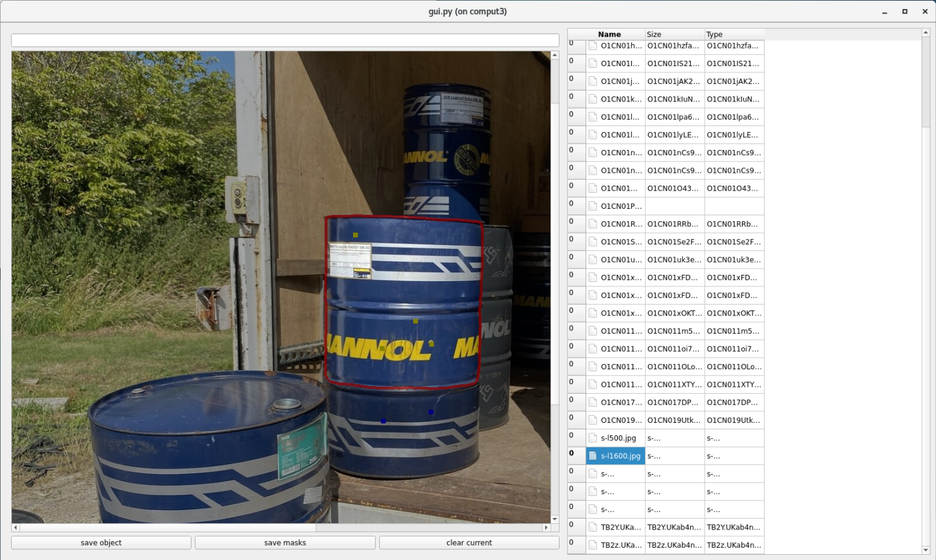Viewport: 936px width, 560px height.
Task: Select the O1CN01xOKT cell in the Size column
Action: pos(675,314)
